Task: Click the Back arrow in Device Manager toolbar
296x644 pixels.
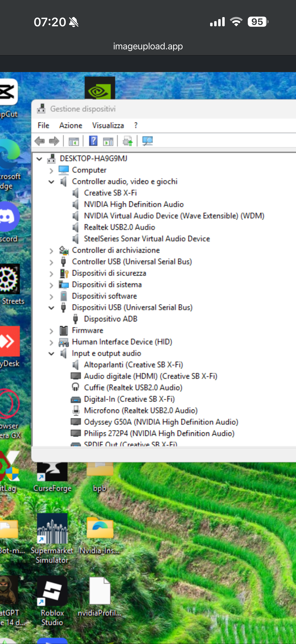Action: coord(39,141)
